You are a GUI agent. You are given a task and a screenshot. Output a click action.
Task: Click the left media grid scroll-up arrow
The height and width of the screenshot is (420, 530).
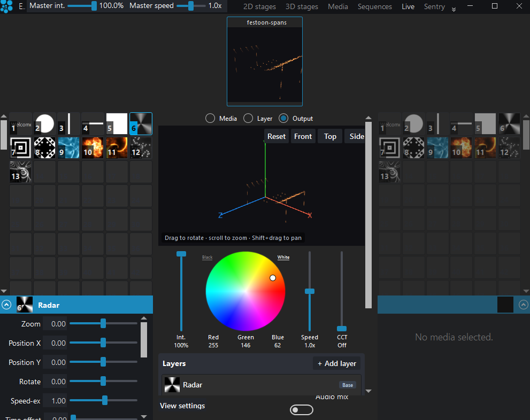point(4,116)
